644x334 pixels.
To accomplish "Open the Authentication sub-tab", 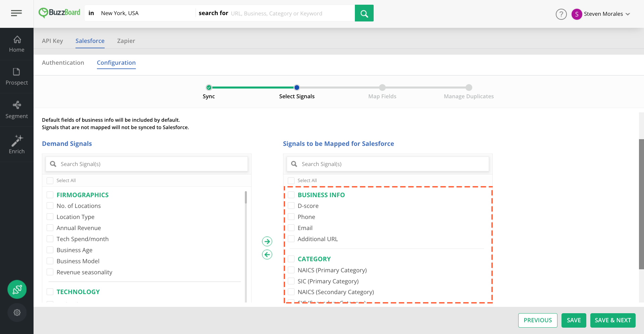I will pos(63,63).
